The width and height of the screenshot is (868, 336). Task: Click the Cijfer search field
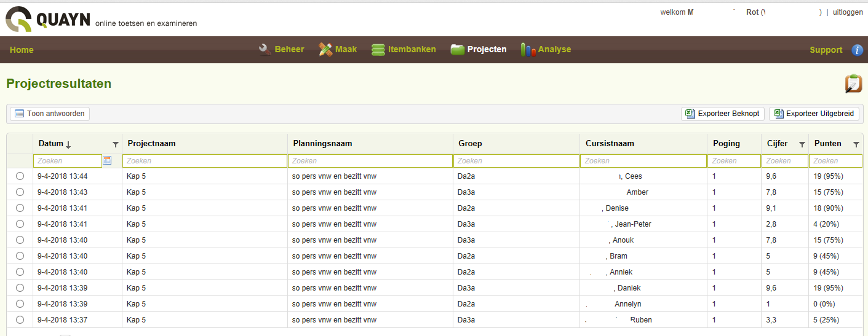[x=785, y=161]
